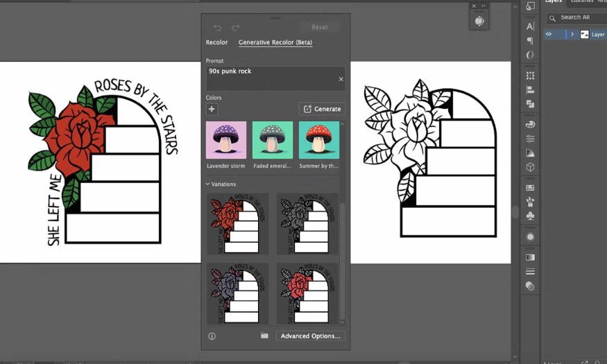The image size is (607, 364).
Task: Select the red rose variation thumbnail
Action: (x=238, y=223)
